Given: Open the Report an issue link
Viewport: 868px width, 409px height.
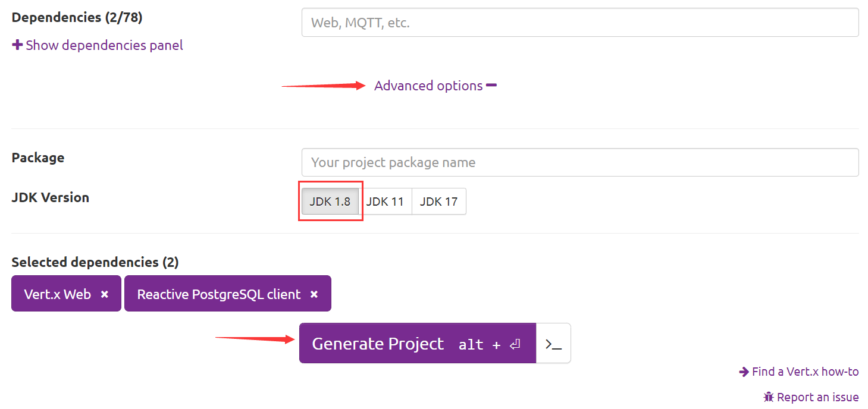Looking at the screenshot, I should 817,397.
